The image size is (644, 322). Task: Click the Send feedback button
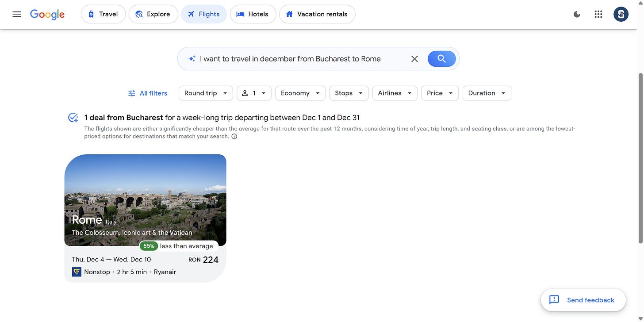pyautogui.click(x=583, y=300)
